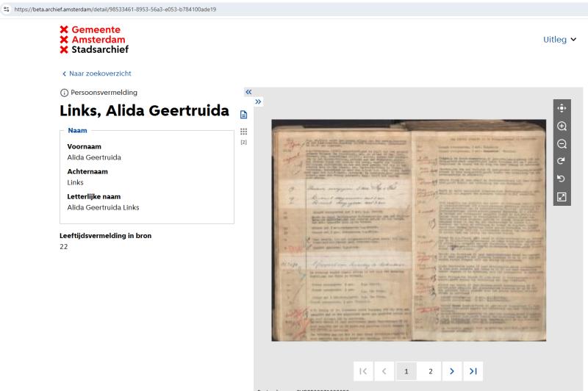Go to page 2 of the scans
This screenshot has height=391, width=588.
430,371
